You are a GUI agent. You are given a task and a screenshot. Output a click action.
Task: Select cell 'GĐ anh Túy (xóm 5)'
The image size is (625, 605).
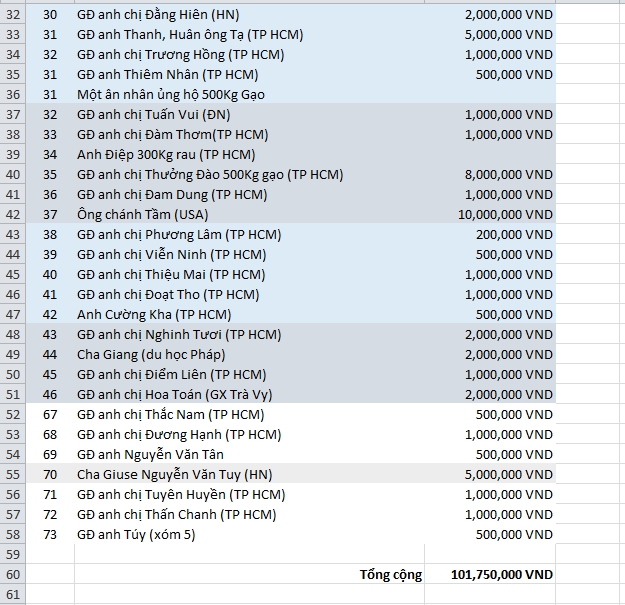tap(250, 534)
